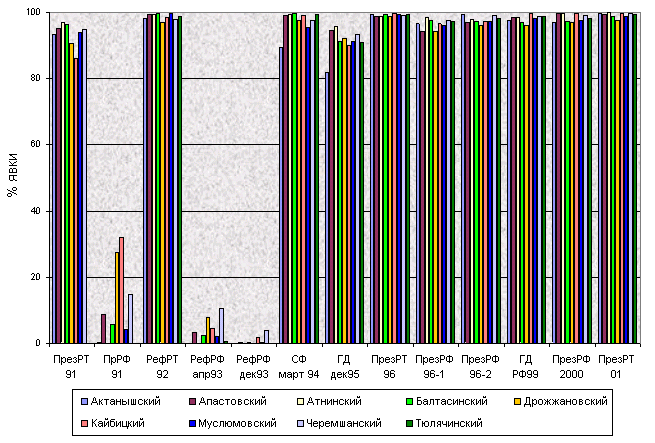Click the 40 value on the Y axis
The image size is (655, 443).
coord(36,211)
